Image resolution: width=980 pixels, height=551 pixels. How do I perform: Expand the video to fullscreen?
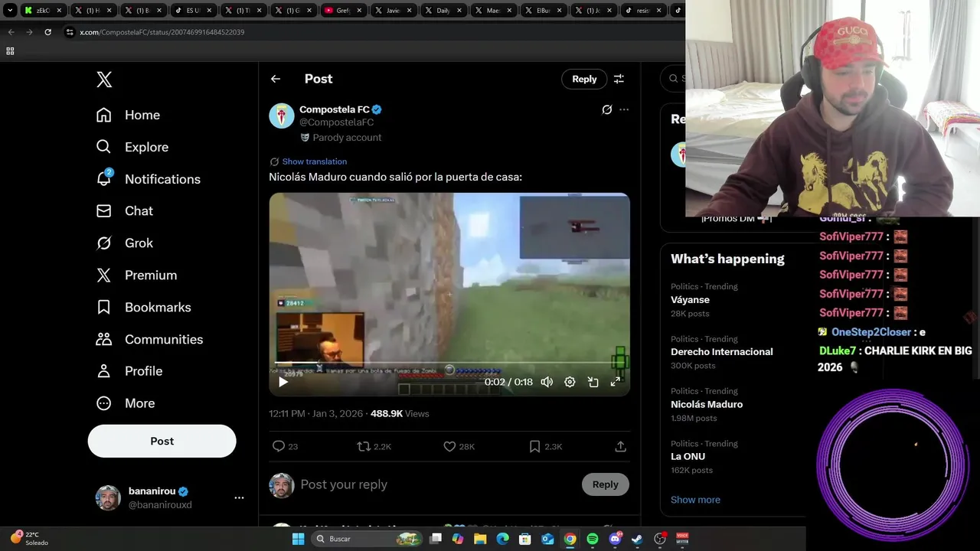616,382
